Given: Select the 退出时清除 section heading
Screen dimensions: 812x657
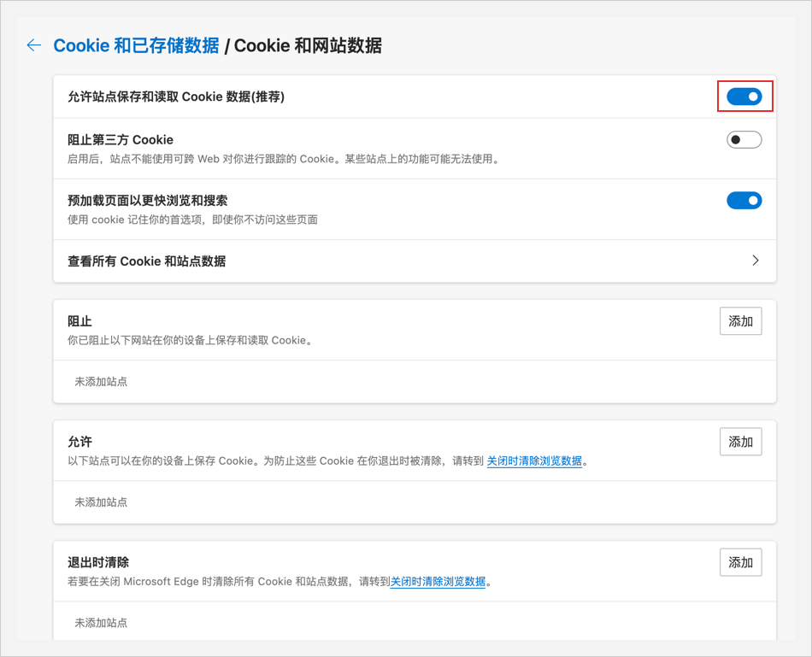Looking at the screenshot, I should 98,562.
